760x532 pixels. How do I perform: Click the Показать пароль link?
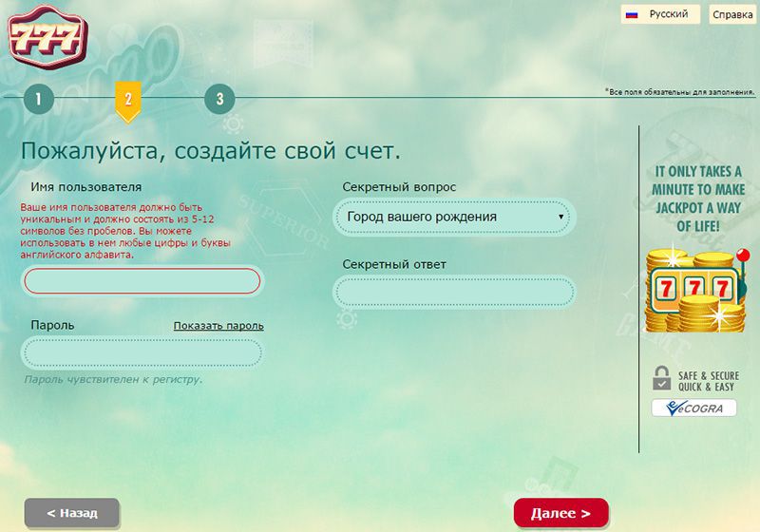click(218, 326)
